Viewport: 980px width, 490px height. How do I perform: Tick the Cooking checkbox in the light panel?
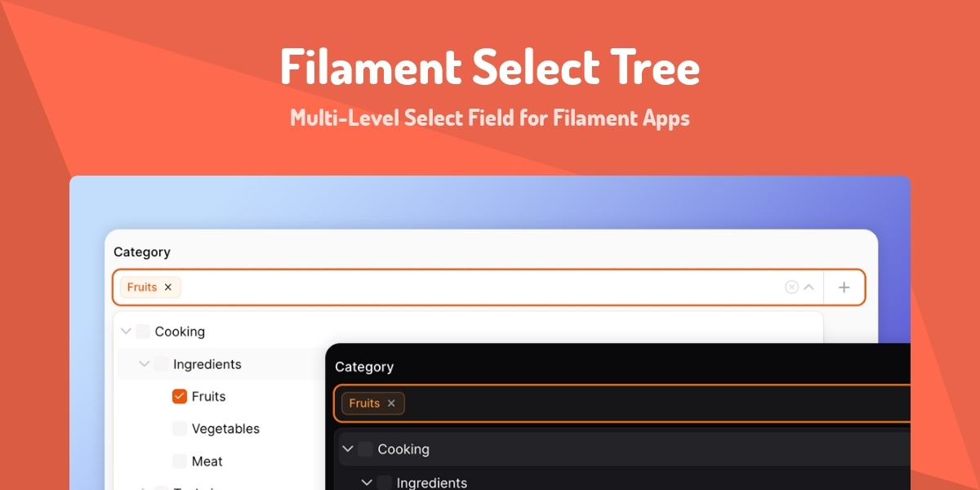pos(142,331)
